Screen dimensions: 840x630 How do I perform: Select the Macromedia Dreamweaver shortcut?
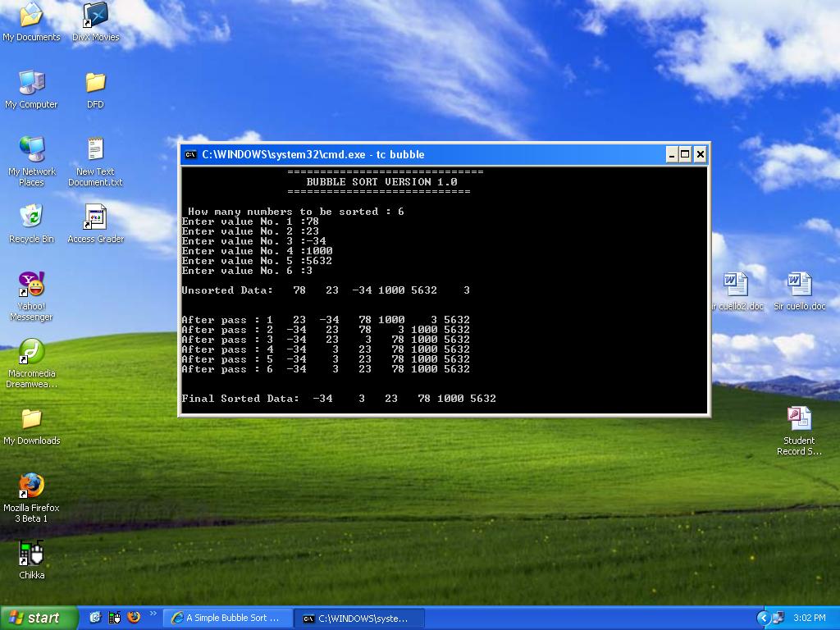(32, 363)
